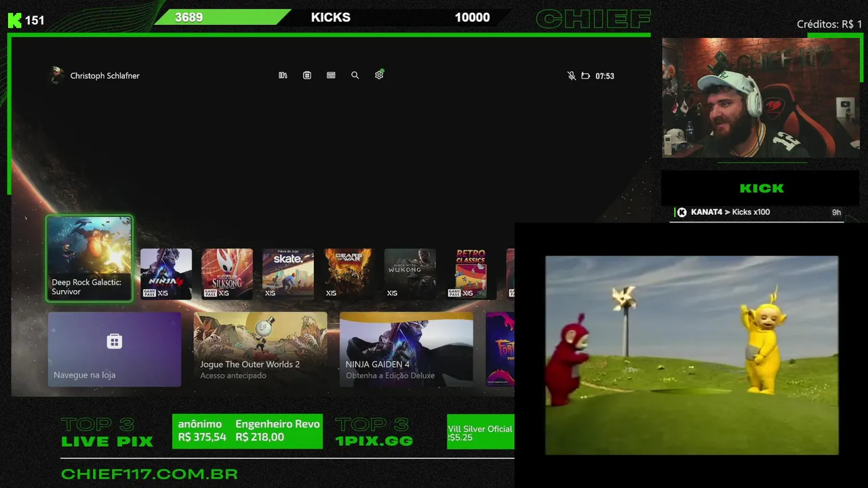Viewport: 868px width, 488px height.
Task: Click the KANAT4 > Kicks x100 alert row
Action: [758, 212]
